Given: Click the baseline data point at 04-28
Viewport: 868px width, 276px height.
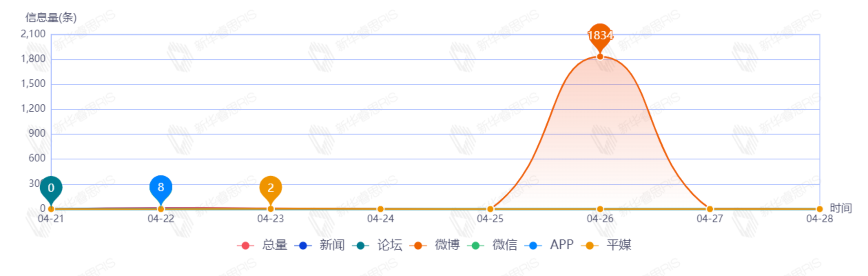Looking at the screenshot, I should point(819,209).
